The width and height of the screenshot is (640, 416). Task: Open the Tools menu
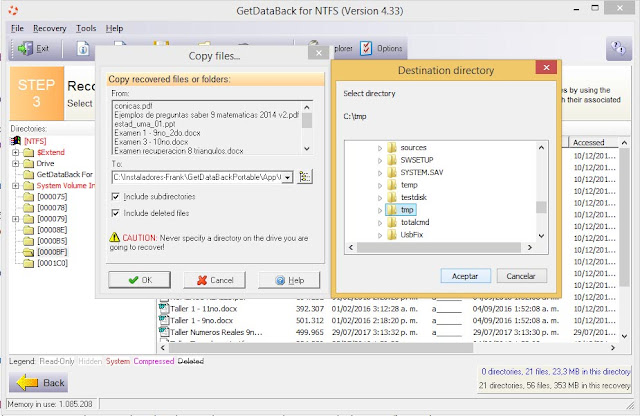(x=86, y=28)
